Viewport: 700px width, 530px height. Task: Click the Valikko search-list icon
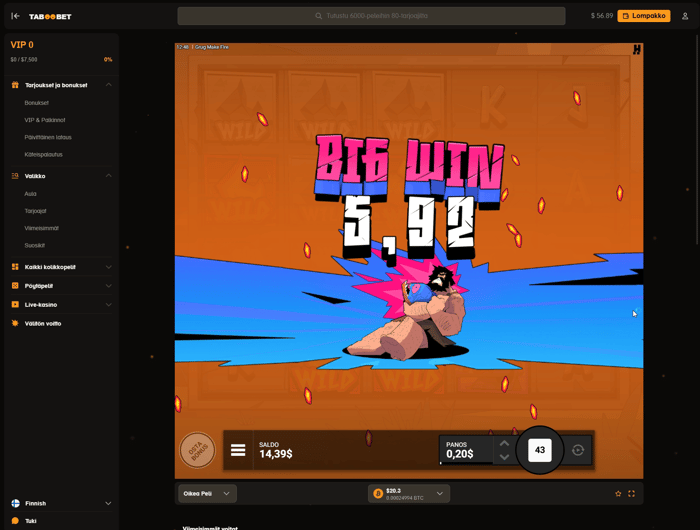[x=15, y=176]
